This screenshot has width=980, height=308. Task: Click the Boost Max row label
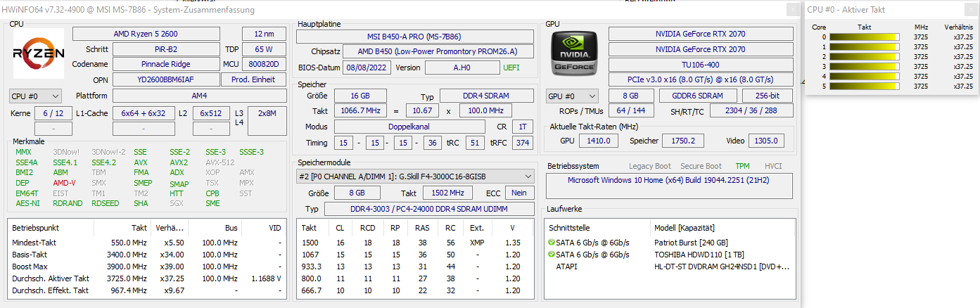pos(30,267)
